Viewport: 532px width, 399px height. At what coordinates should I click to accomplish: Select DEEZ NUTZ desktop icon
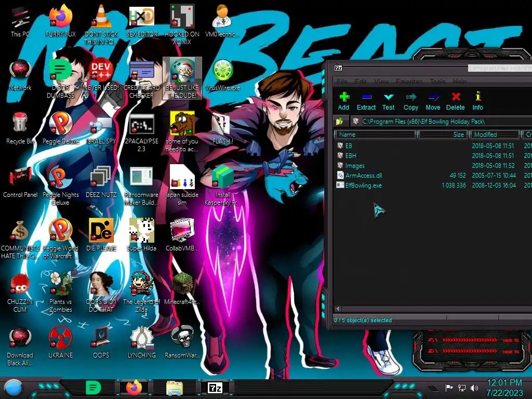click(101, 182)
